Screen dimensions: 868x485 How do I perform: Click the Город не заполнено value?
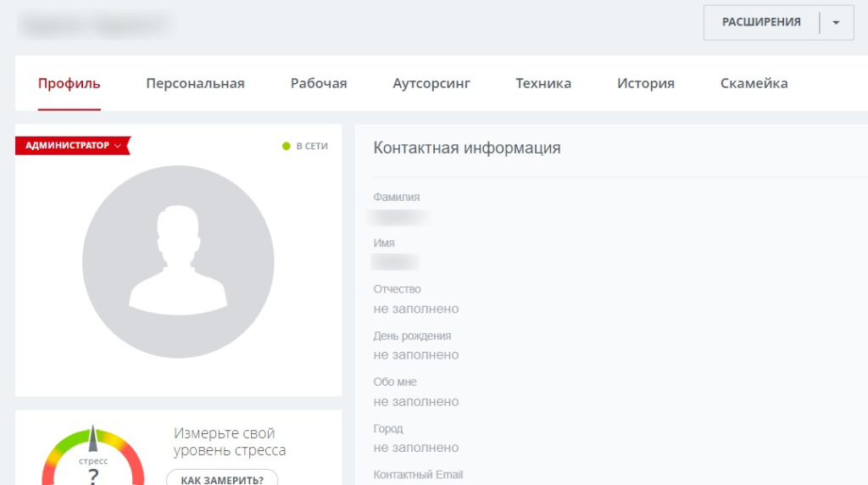point(415,448)
